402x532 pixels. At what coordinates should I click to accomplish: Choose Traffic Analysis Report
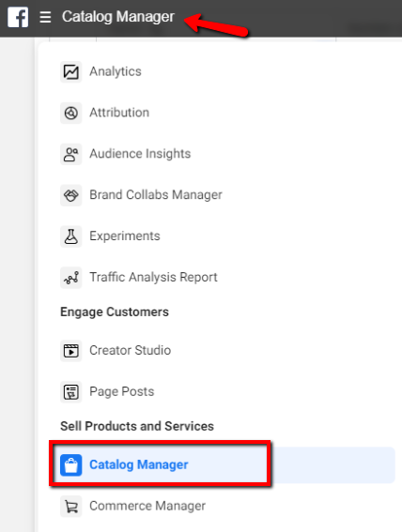[x=153, y=277]
